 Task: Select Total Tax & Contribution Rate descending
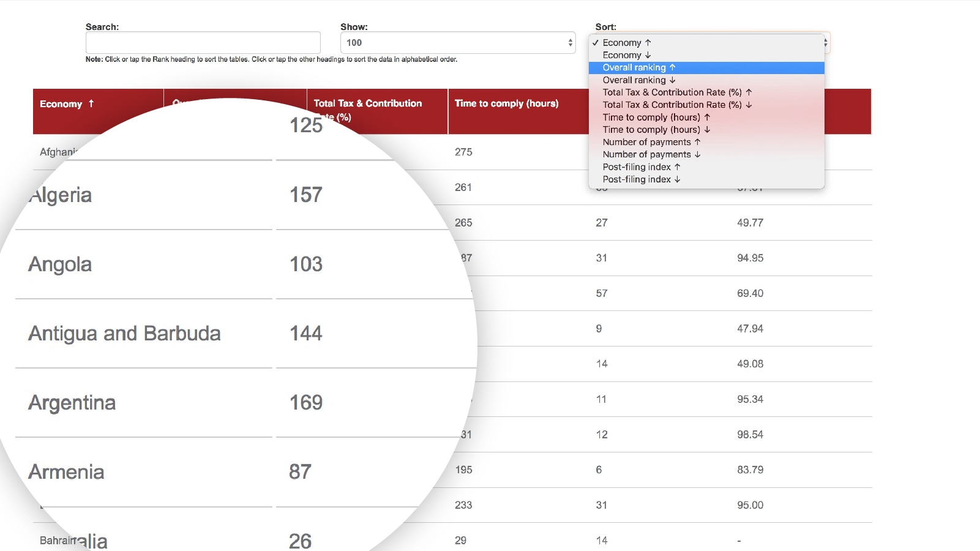pos(676,105)
